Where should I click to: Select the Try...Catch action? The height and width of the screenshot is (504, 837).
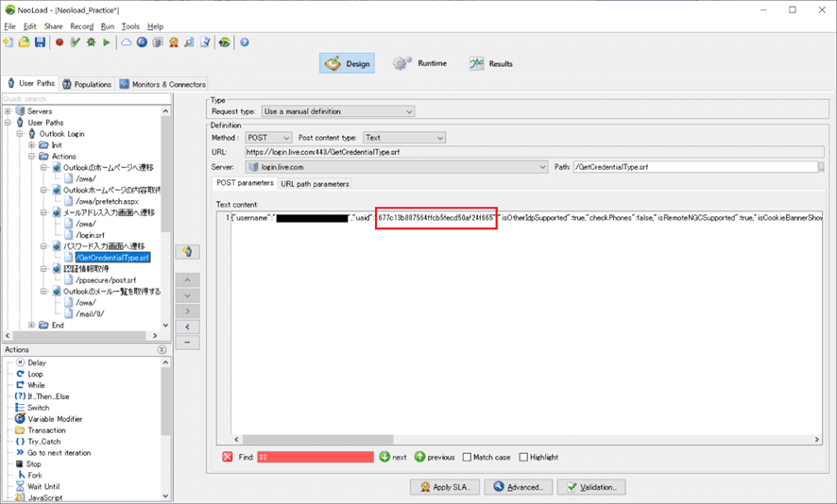(44, 442)
